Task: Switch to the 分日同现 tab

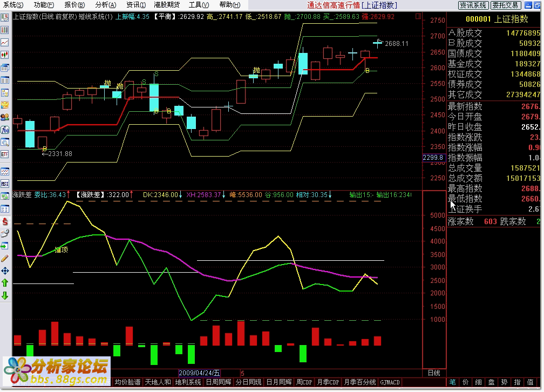Action: 248,382
